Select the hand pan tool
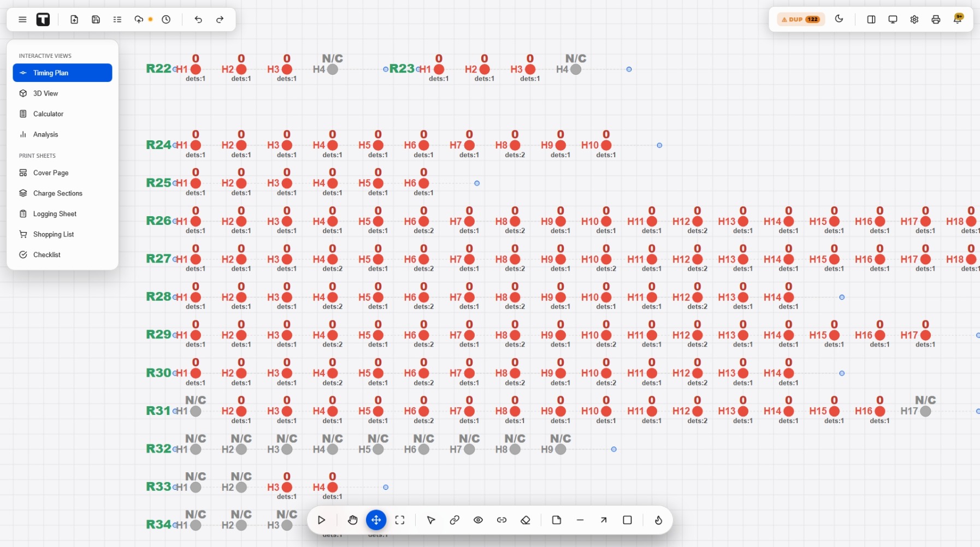This screenshot has width=980, height=547. click(x=353, y=520)
